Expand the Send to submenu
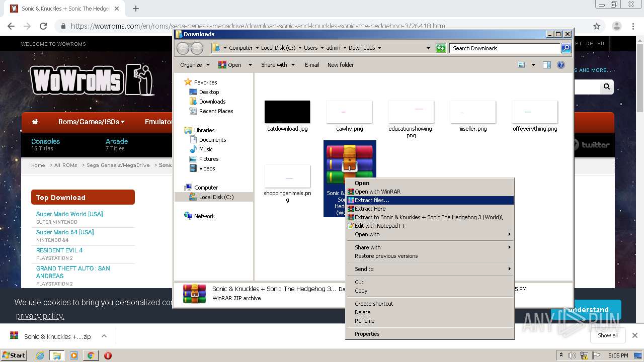The width and height of the screenshot is (644, 362). pos(430,269)
